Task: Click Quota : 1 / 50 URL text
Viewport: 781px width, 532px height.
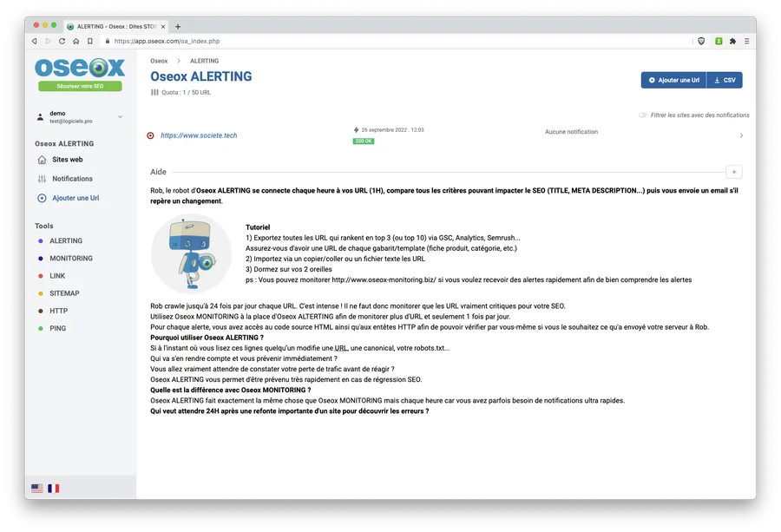Action: tap(187, 92)
